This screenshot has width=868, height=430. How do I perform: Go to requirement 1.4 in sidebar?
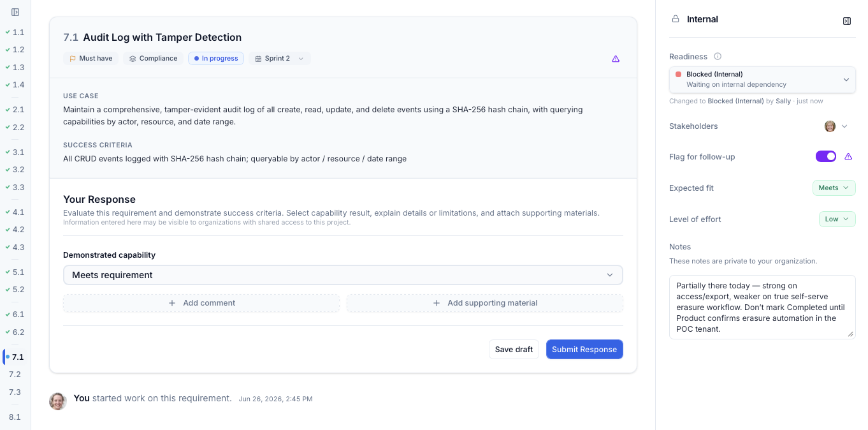15,85
